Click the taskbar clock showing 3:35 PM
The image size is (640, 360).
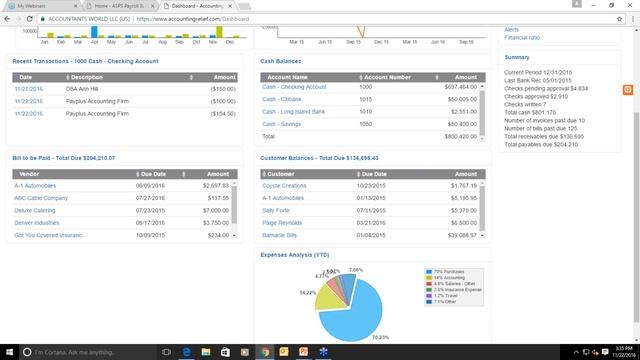(624, 352)
